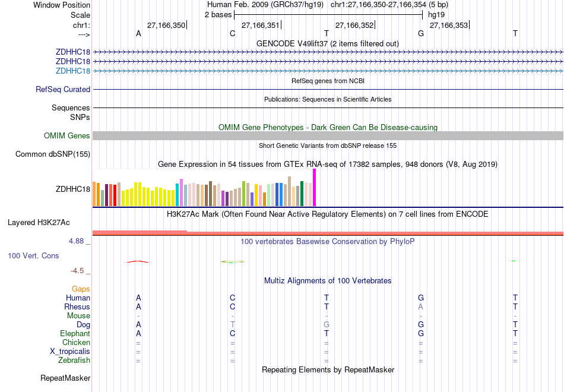Click the Multiz Alignments of 100 Vertebrates title
This screenshot has height=392, width=564.
coord(328,280)
